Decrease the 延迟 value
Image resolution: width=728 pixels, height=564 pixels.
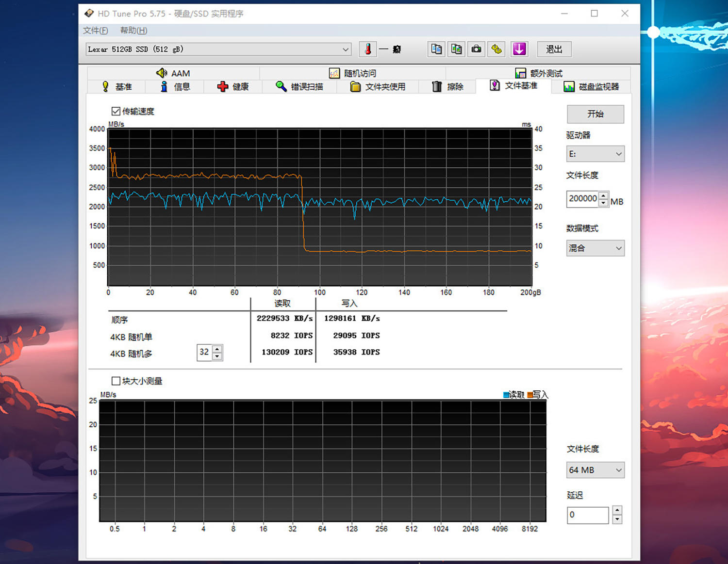click(617, 519)
